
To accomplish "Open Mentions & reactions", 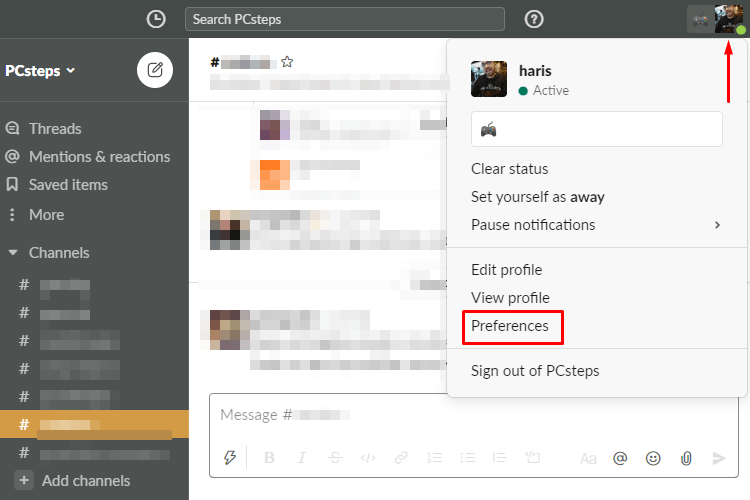I will (99, 157).
